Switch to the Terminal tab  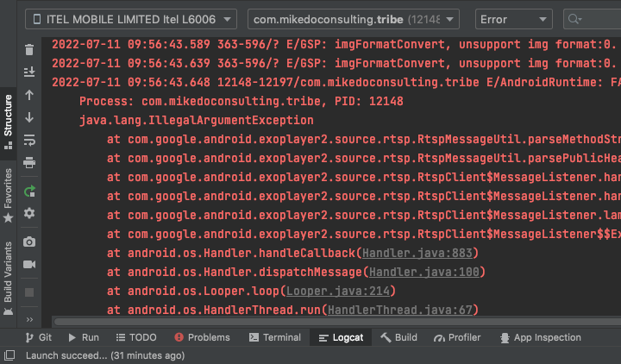pyautogui.click(x=274, y=337)
